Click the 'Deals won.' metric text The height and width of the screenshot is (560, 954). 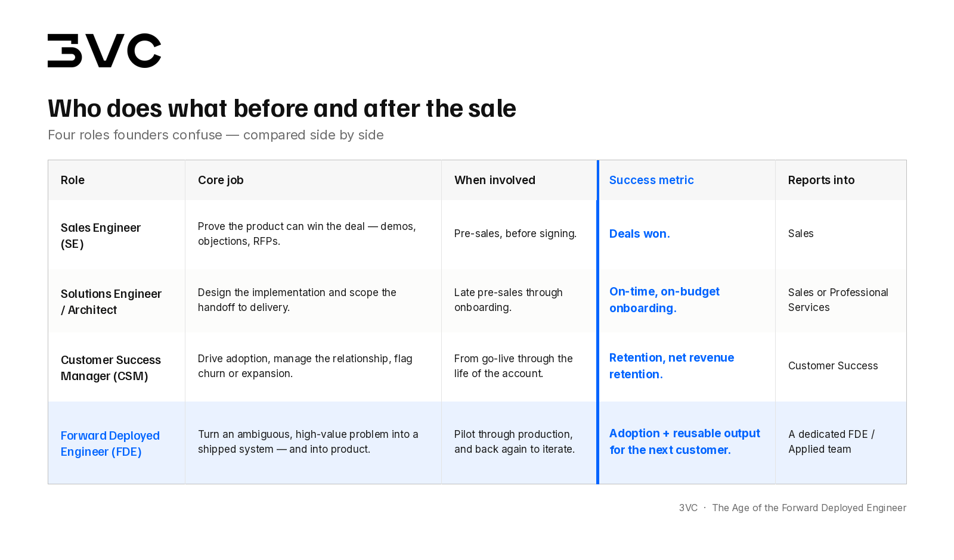[x=639, y=234]
